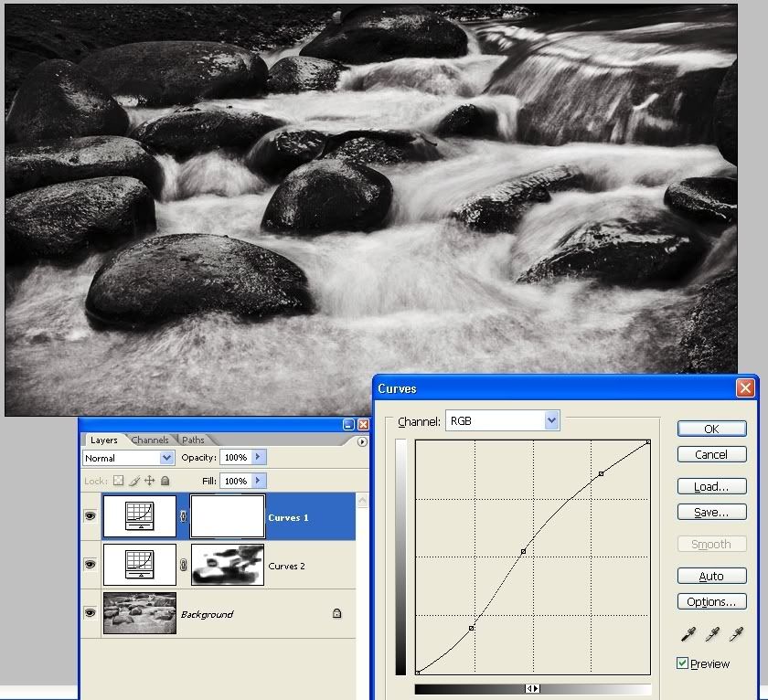Select the upper curve control point
Viewport: 768px width, 700px height.
[x=601, y=474]
